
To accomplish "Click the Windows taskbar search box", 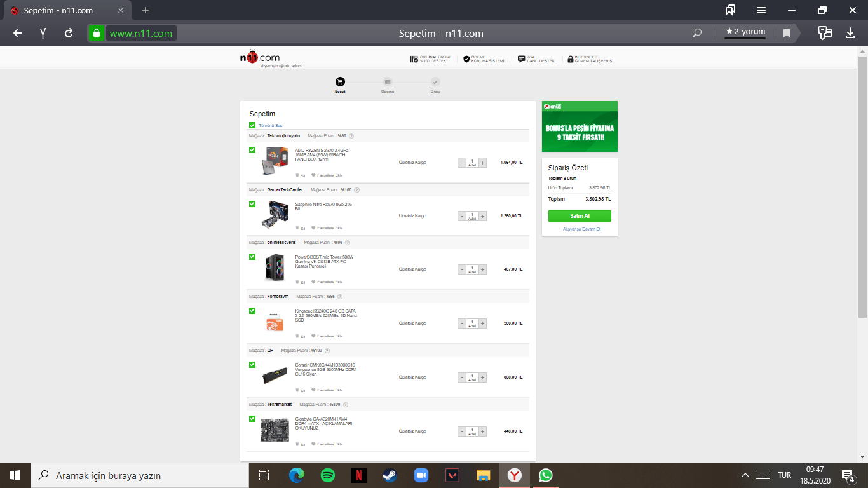I will (140, 475).
